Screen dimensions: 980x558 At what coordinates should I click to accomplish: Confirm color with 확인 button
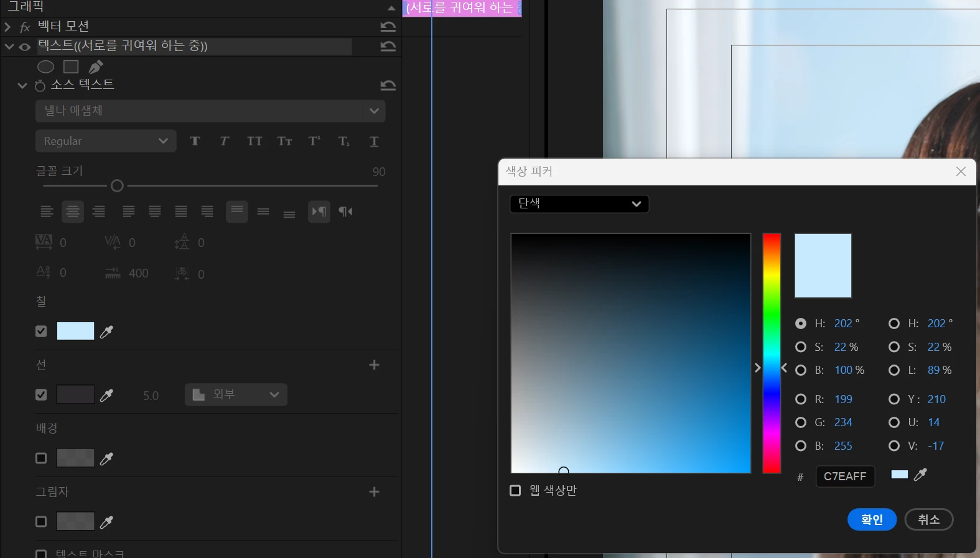pos(872,519)
